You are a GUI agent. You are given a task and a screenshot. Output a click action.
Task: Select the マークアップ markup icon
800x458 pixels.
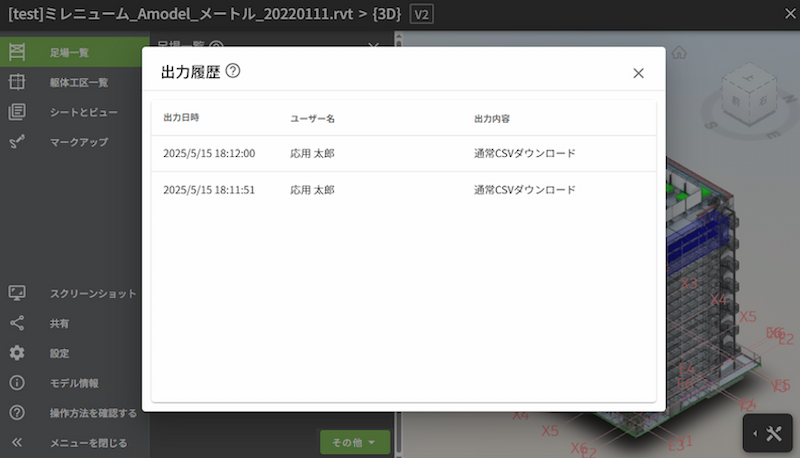17,142
